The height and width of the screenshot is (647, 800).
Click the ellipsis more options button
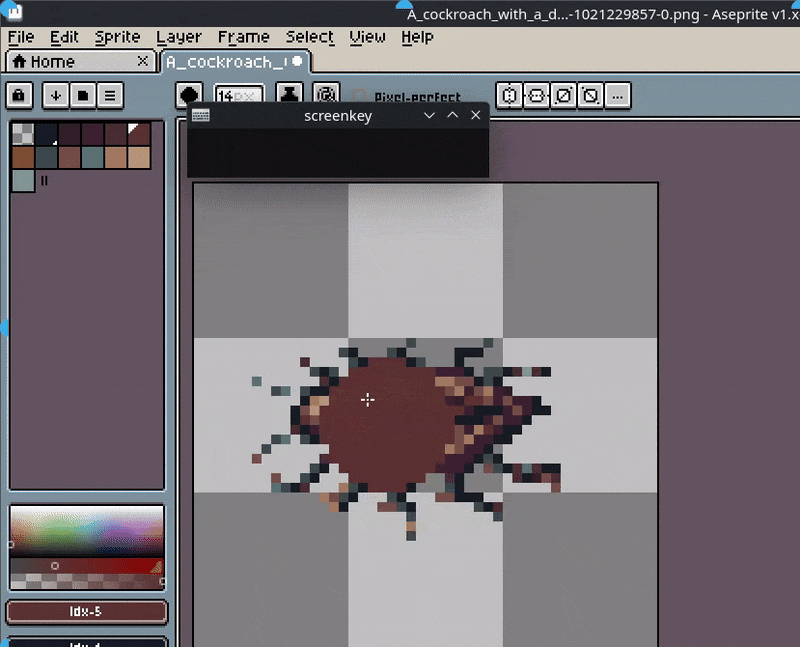618,96
